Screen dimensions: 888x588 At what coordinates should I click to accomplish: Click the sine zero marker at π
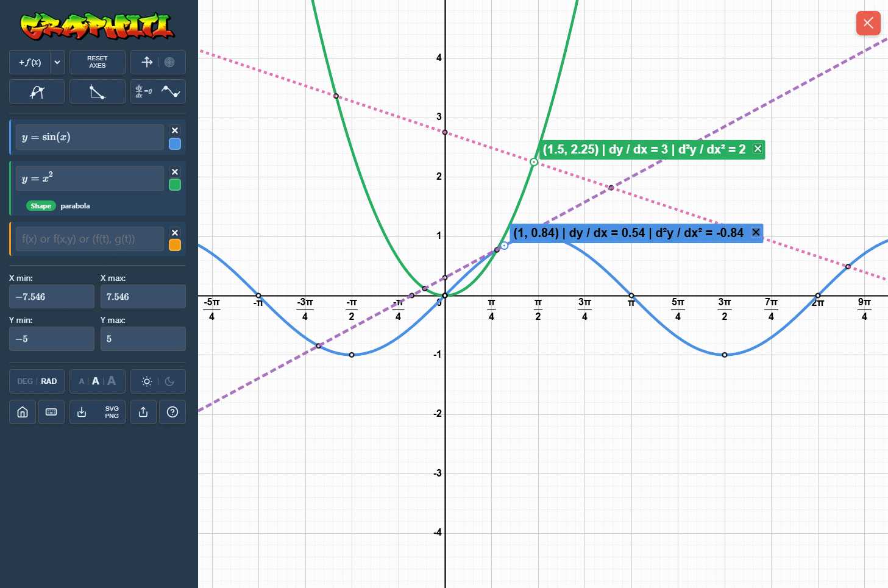tap(631, 296)
